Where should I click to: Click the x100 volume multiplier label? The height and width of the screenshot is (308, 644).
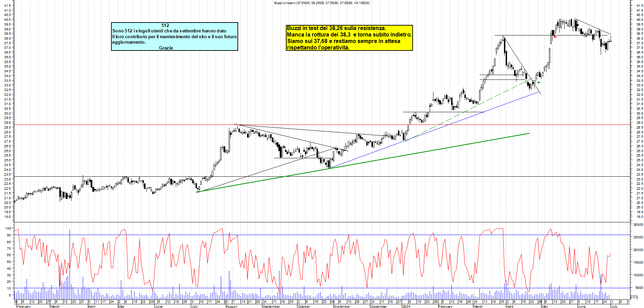pyautogui.click(x=634, y=298)
